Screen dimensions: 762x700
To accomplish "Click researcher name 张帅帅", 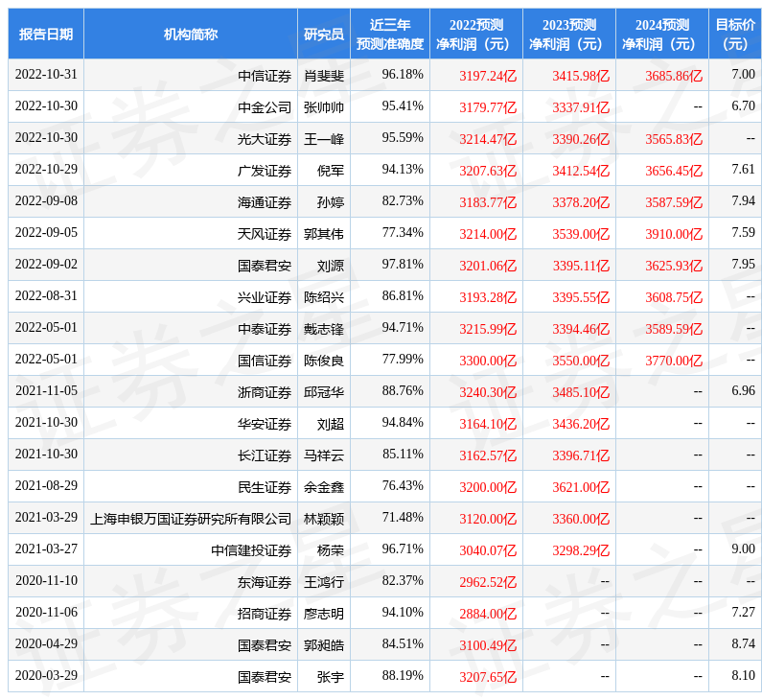I will (x=324, y=107).
